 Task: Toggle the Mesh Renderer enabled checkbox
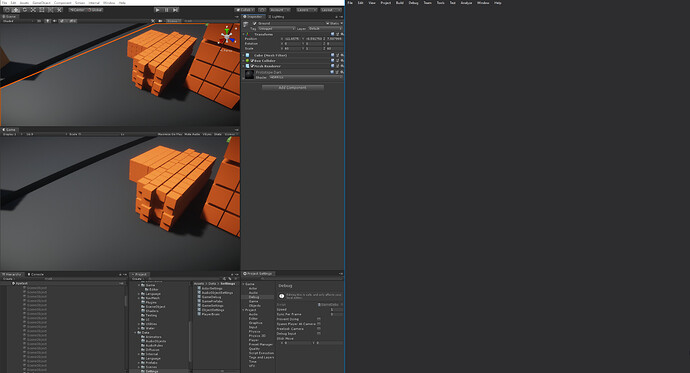(252, 66)
